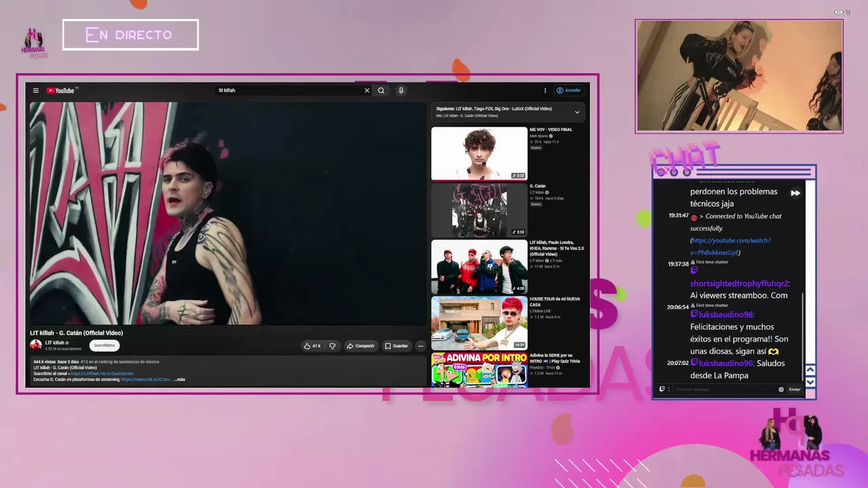The height and width of the screenshot is (488, 868).
Task: Open more actions ellipsis beside Guardar
Action: tap(420, 346)
